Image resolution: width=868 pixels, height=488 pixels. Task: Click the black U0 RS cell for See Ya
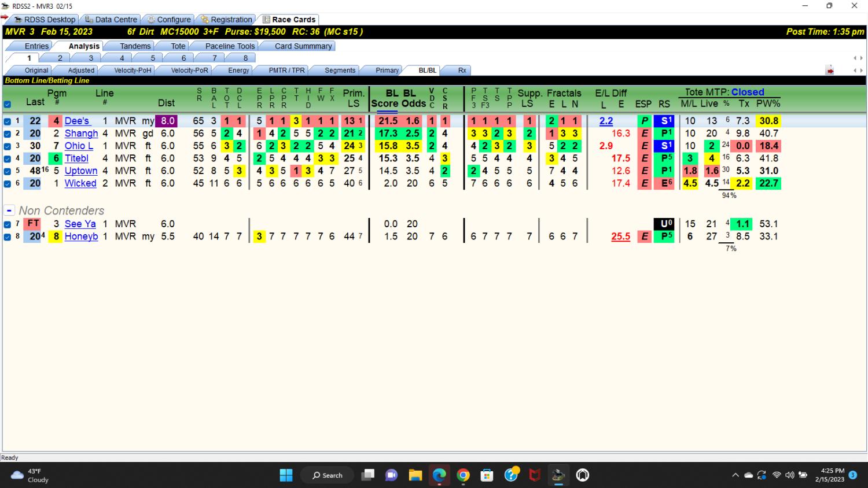[664, 224]
